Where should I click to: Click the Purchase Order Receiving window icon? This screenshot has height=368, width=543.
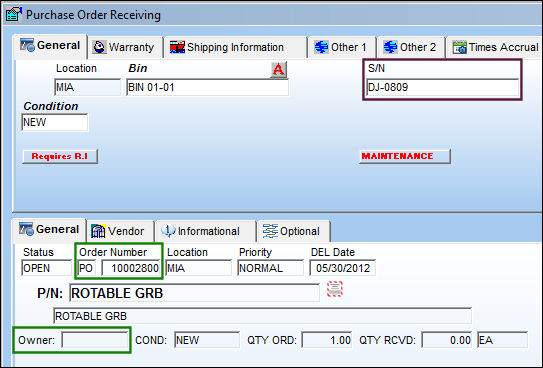[x=14, y=14]
